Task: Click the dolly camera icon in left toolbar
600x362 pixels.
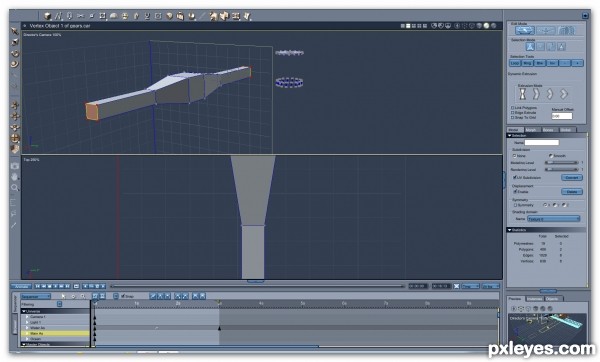Action: [15, 105]
